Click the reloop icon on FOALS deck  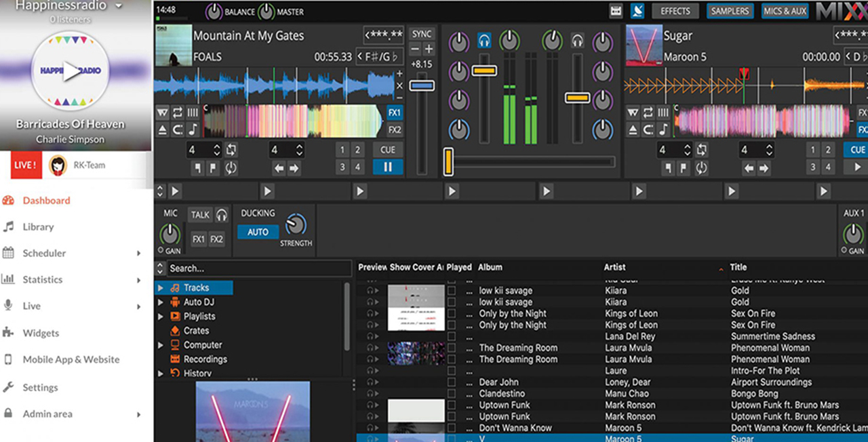click(x=231, y=167)
